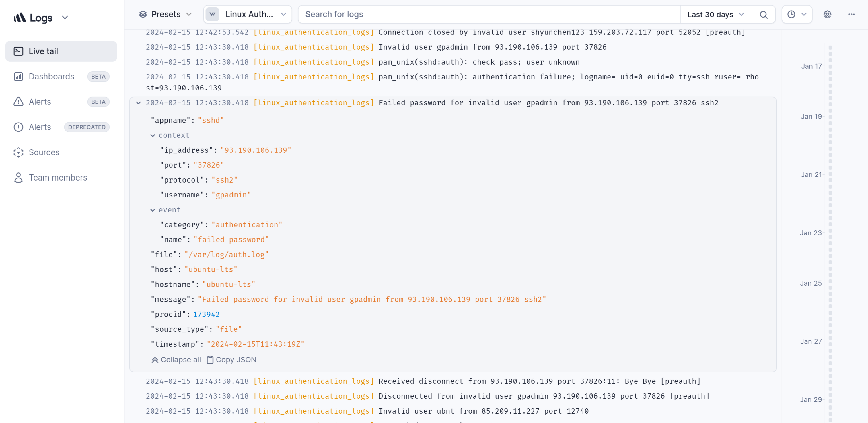Collapse the expanded failed password log entry
868x423 pixels.
pos(138,103)
